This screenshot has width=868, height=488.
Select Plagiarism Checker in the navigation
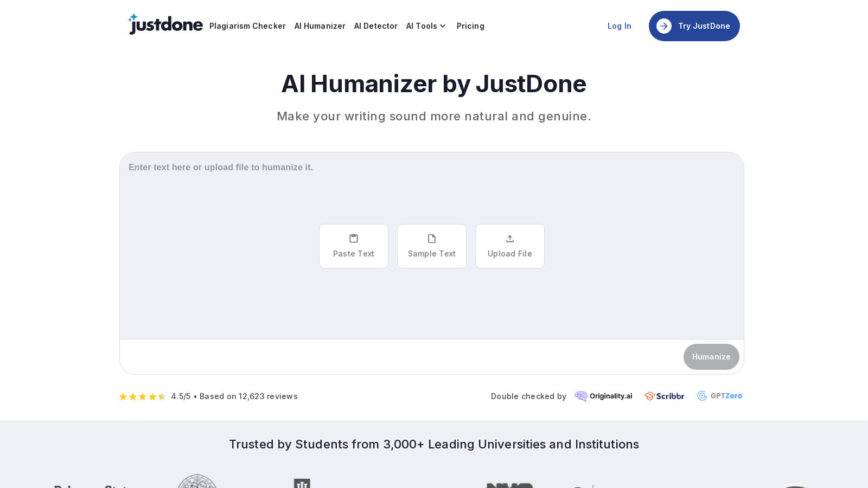[247, 26]
